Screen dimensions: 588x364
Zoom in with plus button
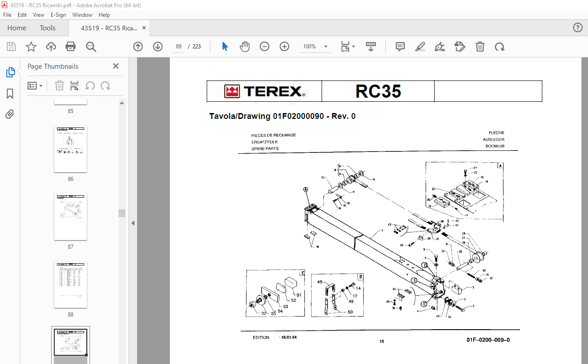pyautogui.click(x=284, y=47)
